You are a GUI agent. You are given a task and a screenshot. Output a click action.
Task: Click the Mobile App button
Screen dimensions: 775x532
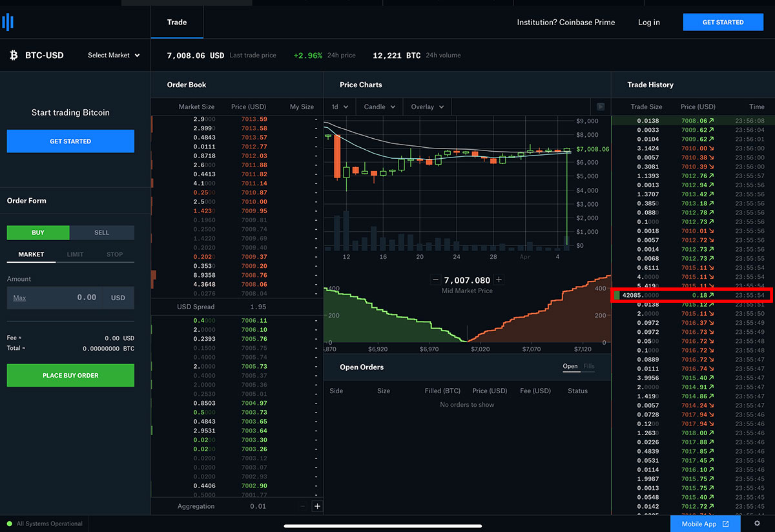(705, 524)
